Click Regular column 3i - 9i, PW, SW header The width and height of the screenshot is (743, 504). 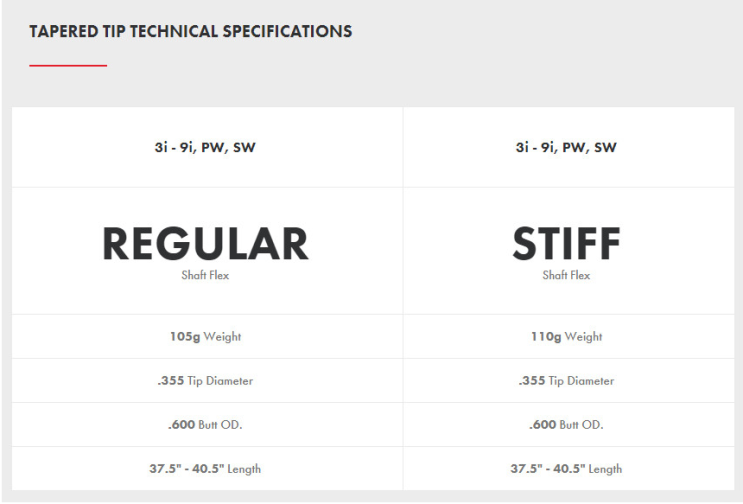click(x=205, y=147)
